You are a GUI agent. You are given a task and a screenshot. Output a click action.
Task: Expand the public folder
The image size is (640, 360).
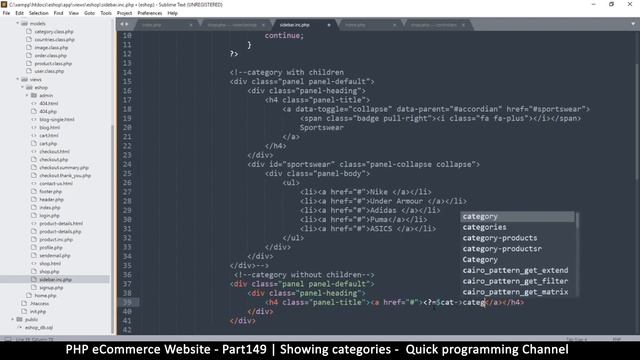13,319
